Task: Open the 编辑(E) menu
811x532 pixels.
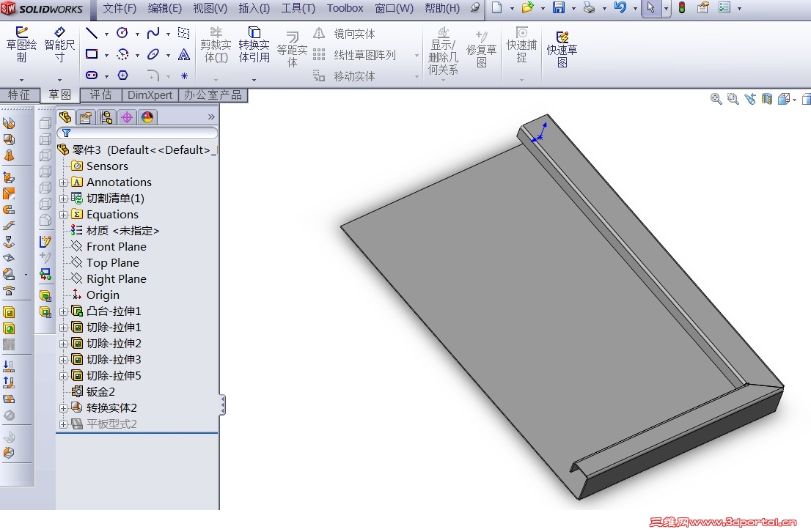Action: point(164,8)
